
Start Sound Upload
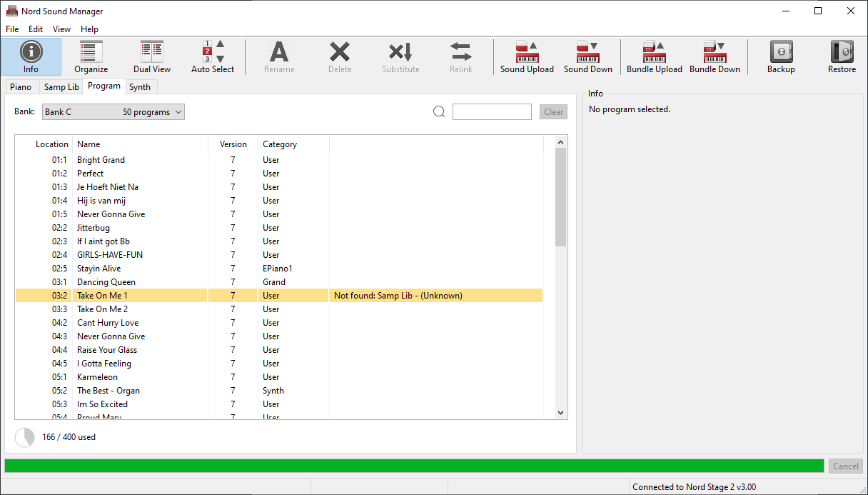click(527, 56)
